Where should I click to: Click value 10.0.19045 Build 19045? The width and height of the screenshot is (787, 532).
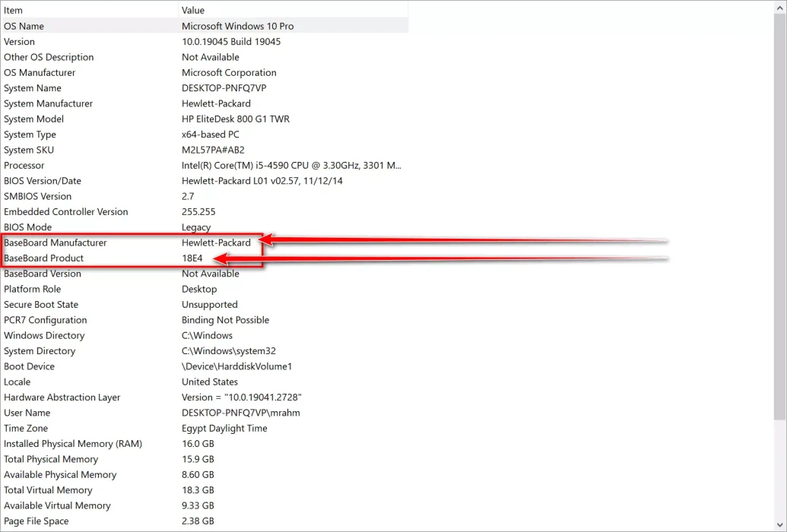[231, 42]
